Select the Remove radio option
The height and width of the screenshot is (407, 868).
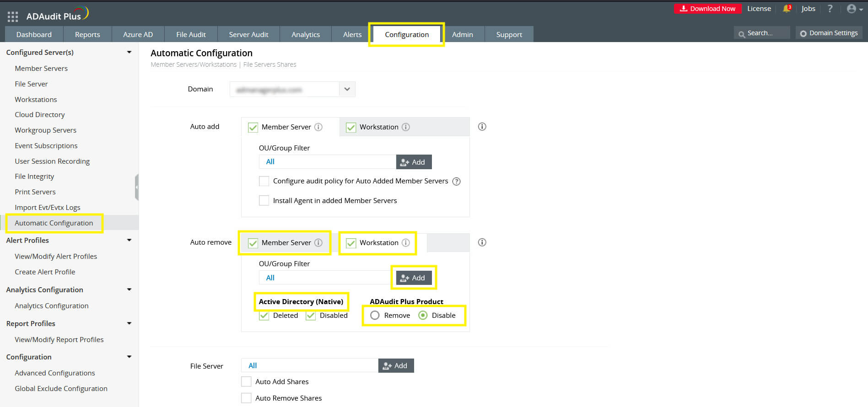tap(375, 316)
